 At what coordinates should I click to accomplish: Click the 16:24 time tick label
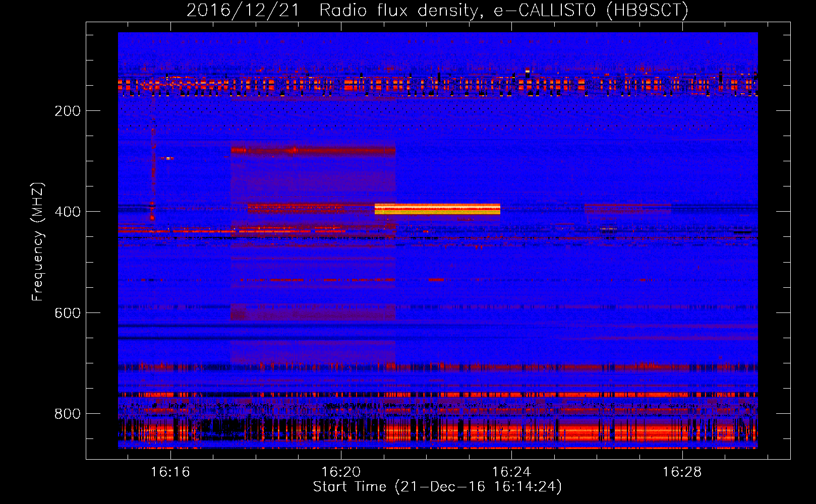coord(511,472)
